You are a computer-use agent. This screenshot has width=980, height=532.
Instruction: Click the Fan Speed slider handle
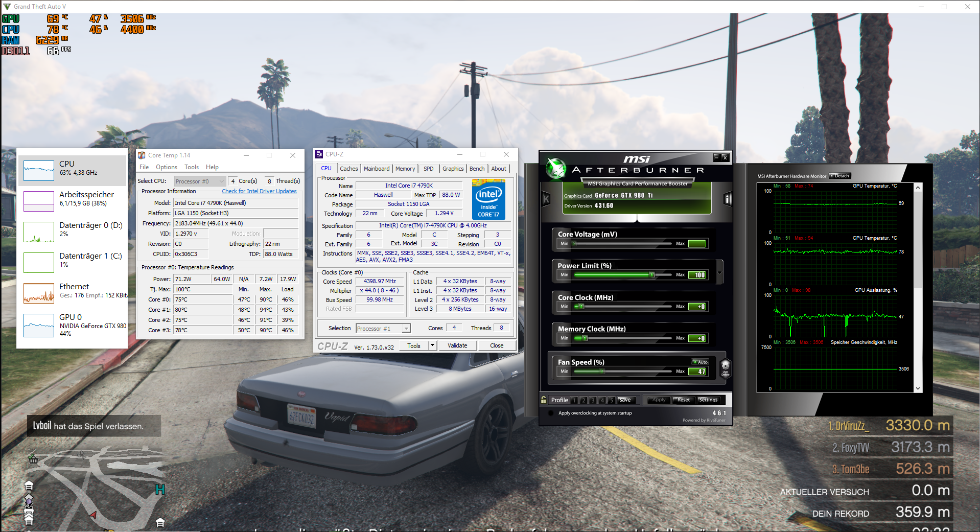[602, 372]
